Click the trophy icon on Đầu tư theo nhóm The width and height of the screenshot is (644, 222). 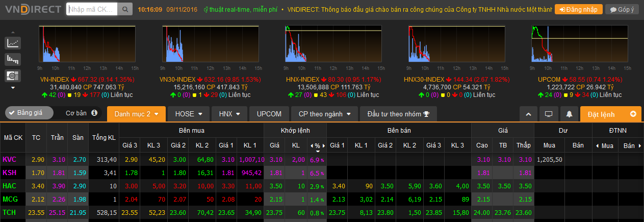click(x=426, y=114)
